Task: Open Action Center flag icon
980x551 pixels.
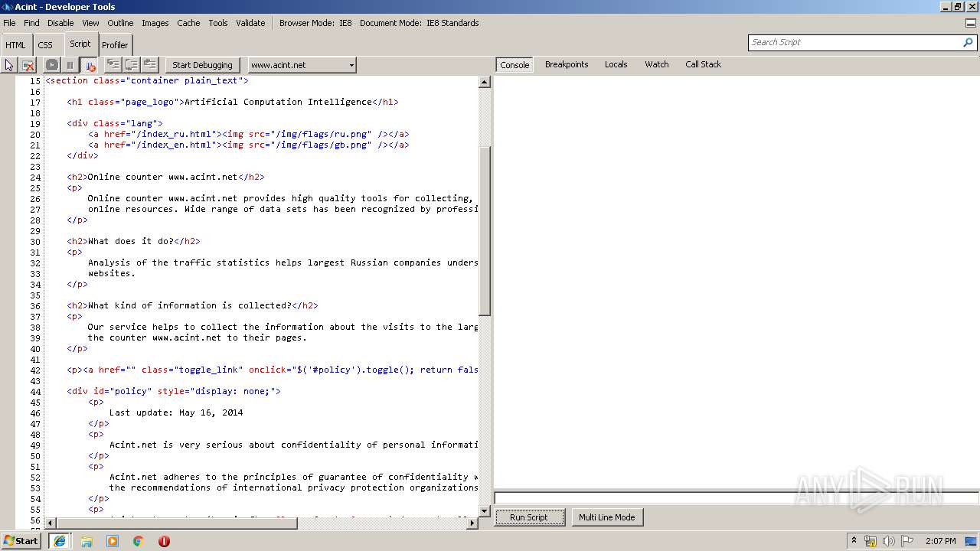Action: point(907,541)
